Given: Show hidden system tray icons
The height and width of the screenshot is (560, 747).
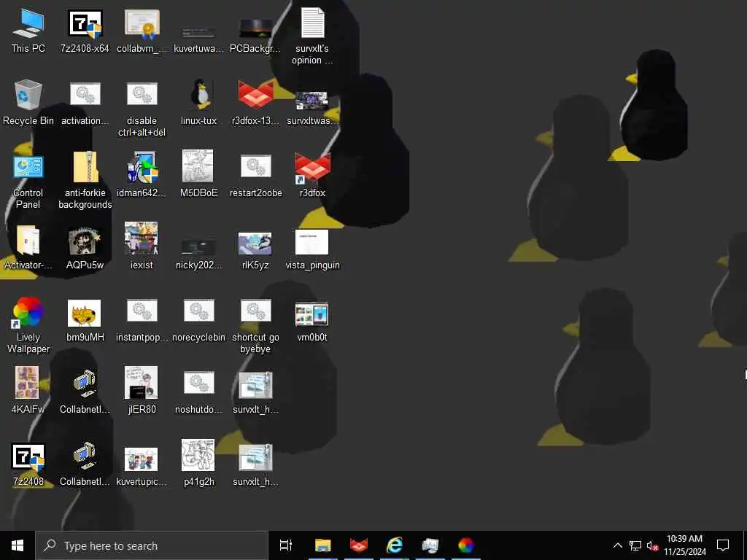Looking at the screenshot, I should [x=617, y=545].
